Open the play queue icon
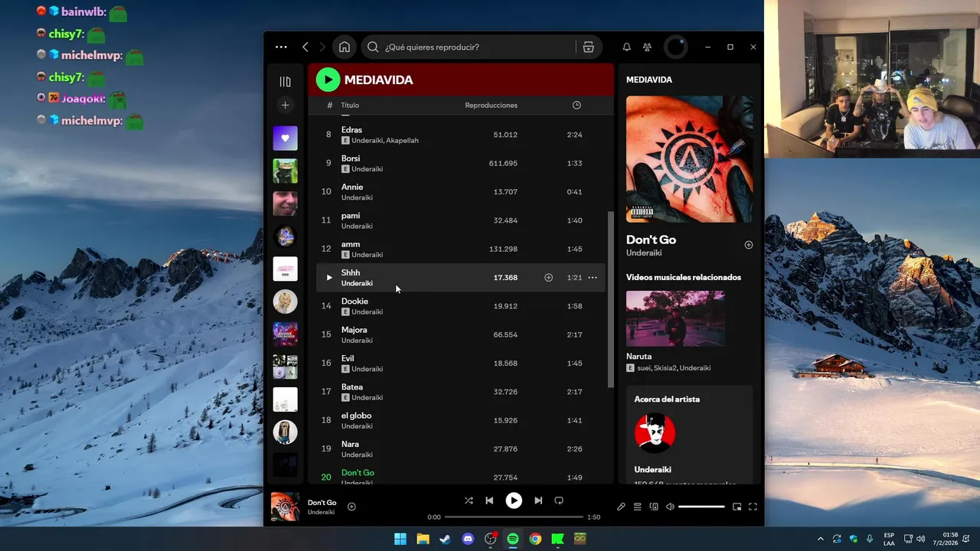The image size is (980, 551). [637, 507]
